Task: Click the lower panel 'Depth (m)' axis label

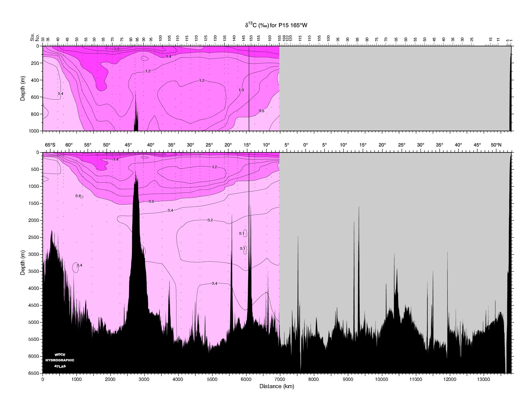Action: (x=23, y=263)
